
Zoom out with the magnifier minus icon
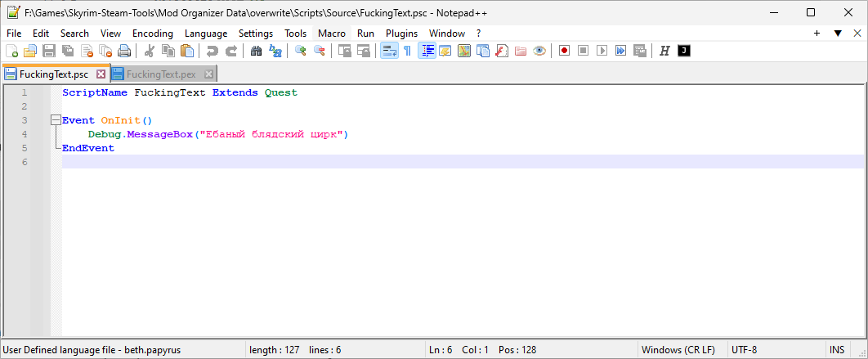(320, 51)
